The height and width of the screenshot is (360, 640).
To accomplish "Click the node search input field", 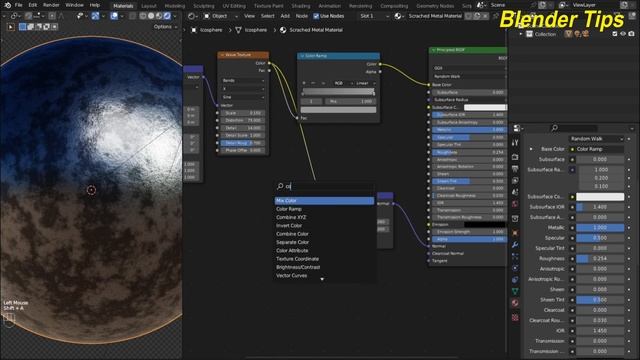I will coord(324,187).
